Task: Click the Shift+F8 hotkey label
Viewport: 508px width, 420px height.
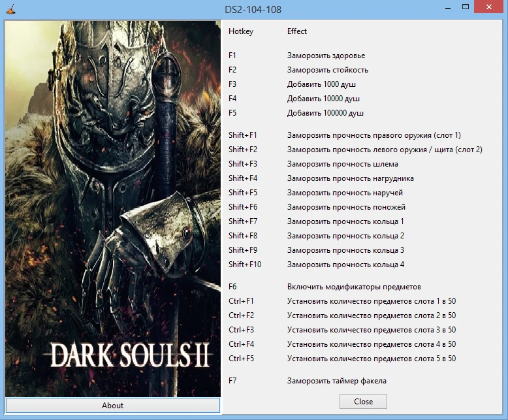Action: click(x=243, y=236)
